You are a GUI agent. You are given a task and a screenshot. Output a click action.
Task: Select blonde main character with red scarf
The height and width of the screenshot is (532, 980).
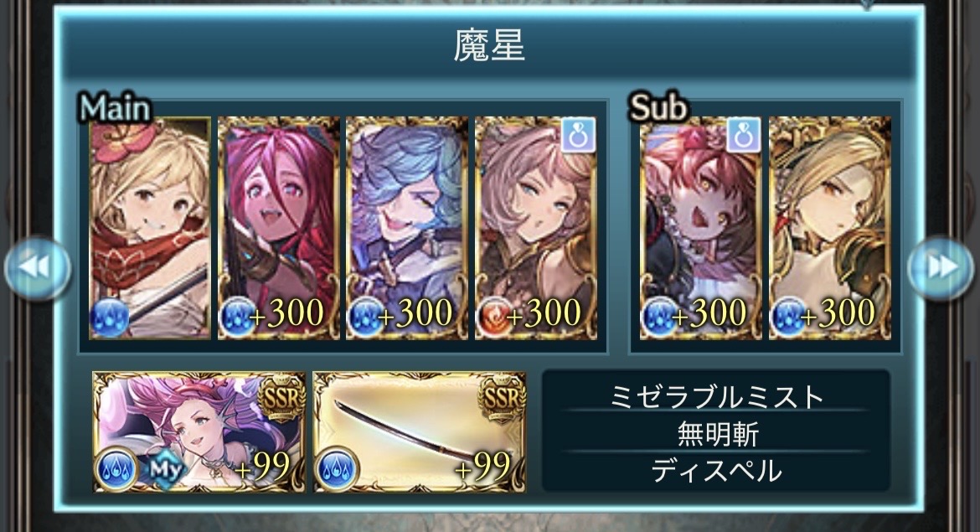[150, 228]
